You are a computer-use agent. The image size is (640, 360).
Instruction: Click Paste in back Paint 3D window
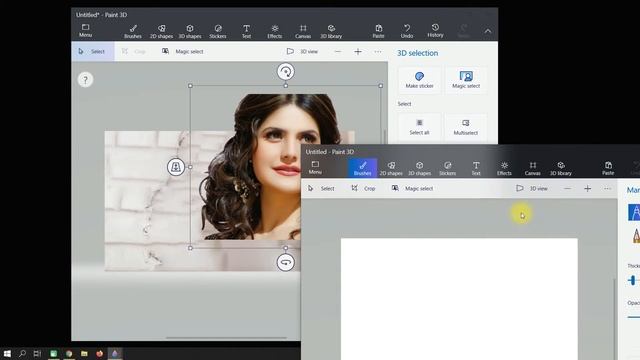(378, 31)
